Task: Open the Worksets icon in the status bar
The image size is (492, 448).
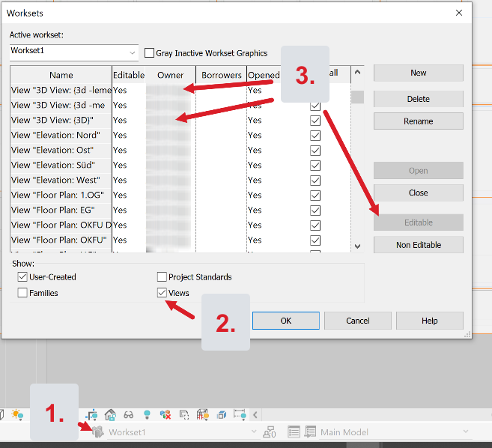Action: [98, 432]
